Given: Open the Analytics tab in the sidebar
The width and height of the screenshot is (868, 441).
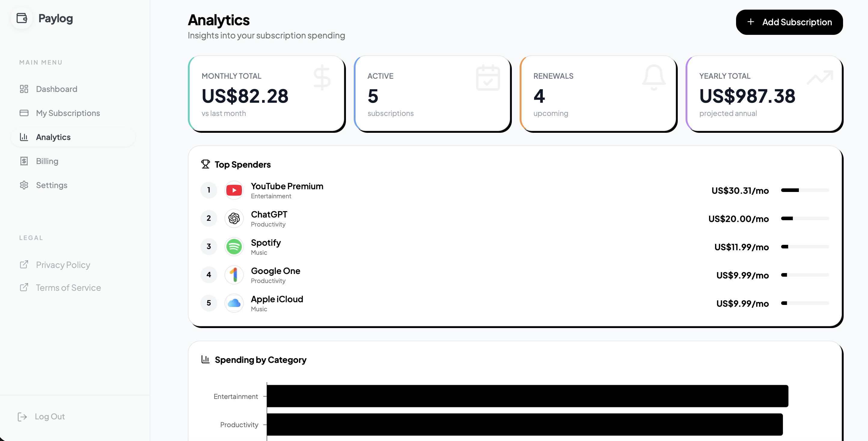Looking at the screenshot, I should tap(53, 137).
